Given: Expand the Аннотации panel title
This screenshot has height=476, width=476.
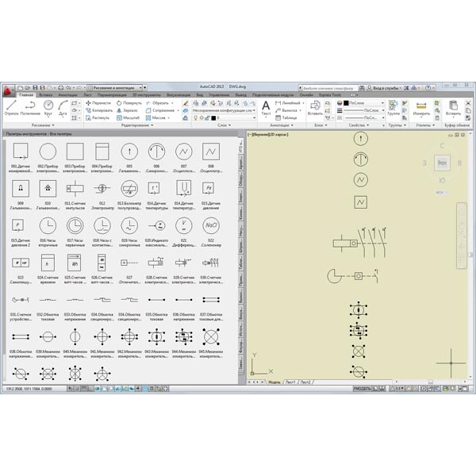Looking at the screenshot, I should coord(282,125).
